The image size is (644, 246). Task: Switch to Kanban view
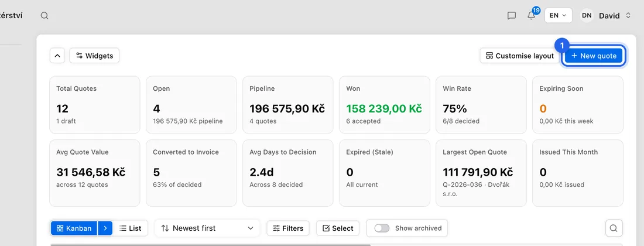(74, 228)
